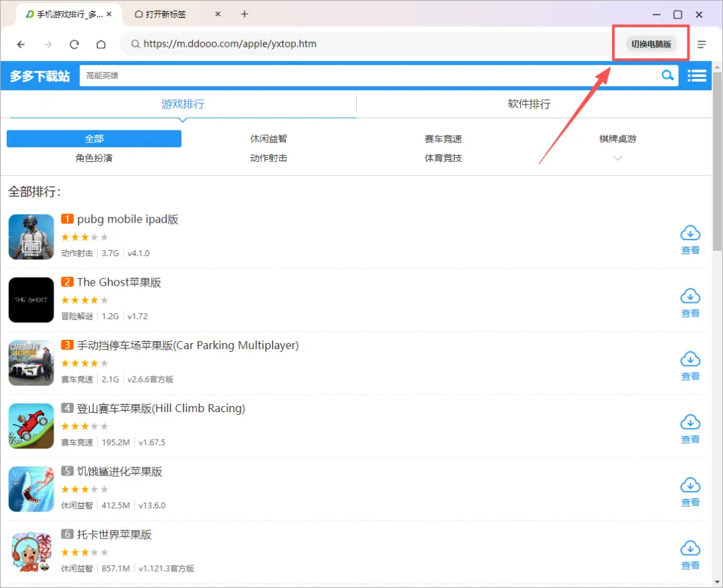This screenshot has width=723, height=588.
Task: Click download cloud icon for 饥饿鲨进化
Action: point(690,485)
